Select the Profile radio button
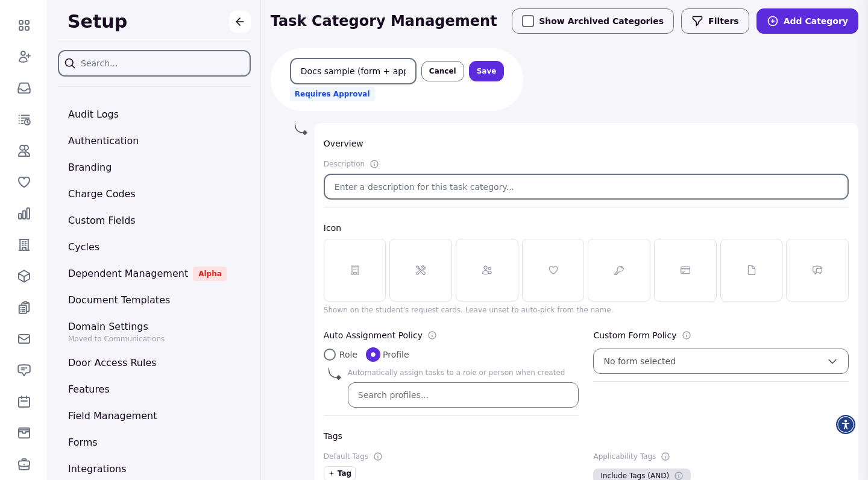This screenshot has width=868, height=480. 373,355
